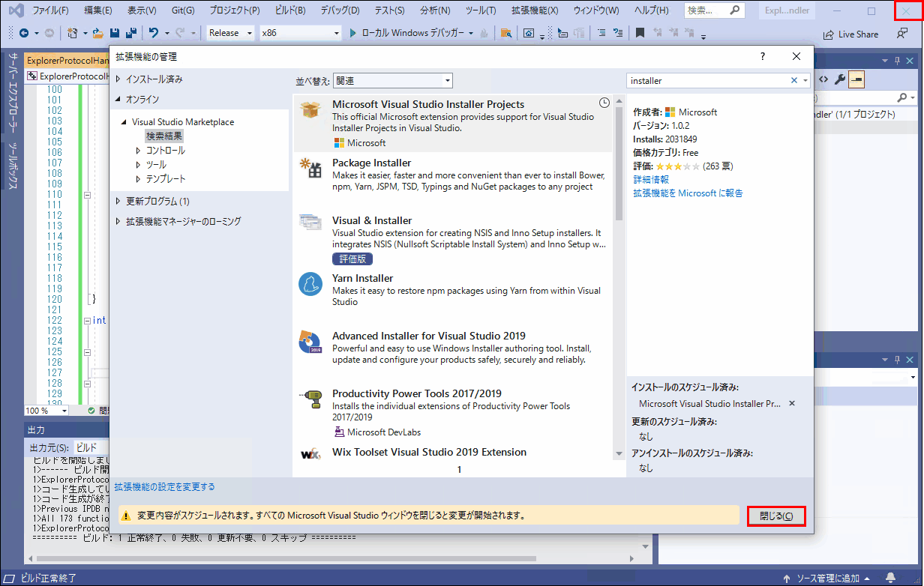The image size is (924, 586).
Task: Click the save all icon
Action: click(x=130, y=33)
